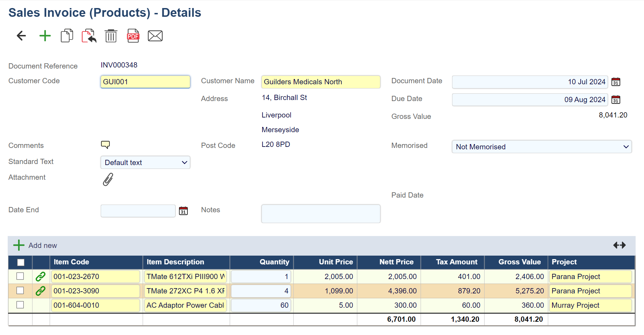The image size is (644, 335).
Task: Export invoice as PDF
Action: pos(133,36)
